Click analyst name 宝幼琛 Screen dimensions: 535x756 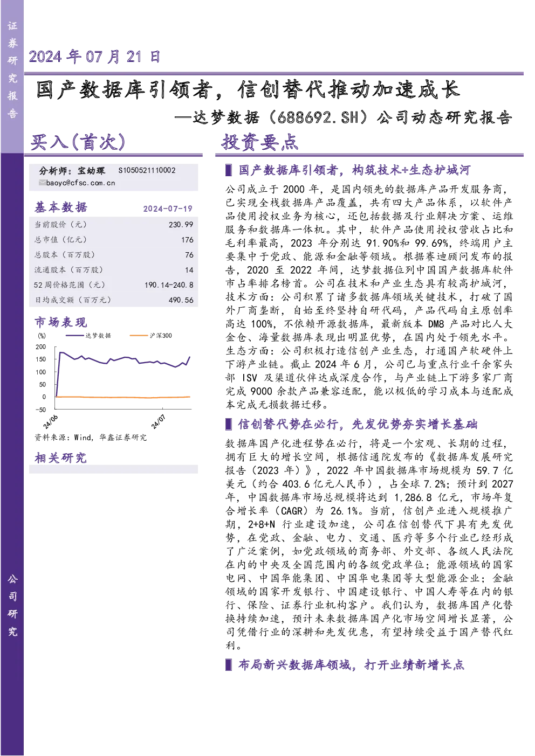(x=91, y=170)
